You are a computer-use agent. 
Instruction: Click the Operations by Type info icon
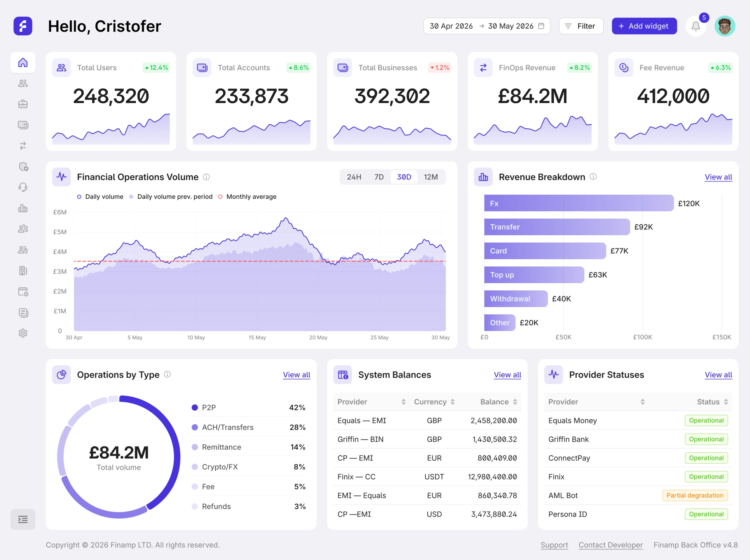point(167,374)
